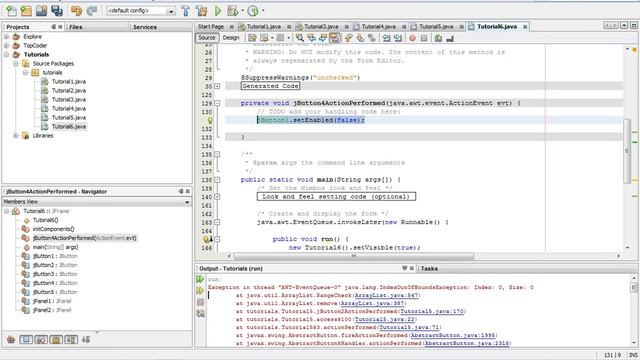Click the Start Macro Recording red icon
Viewport: 640px width, 360px height.
coord(413,38)
